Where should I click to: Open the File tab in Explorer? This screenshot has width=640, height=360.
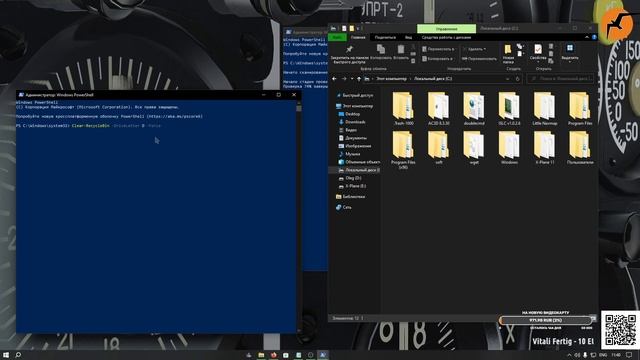click(337, 37)
